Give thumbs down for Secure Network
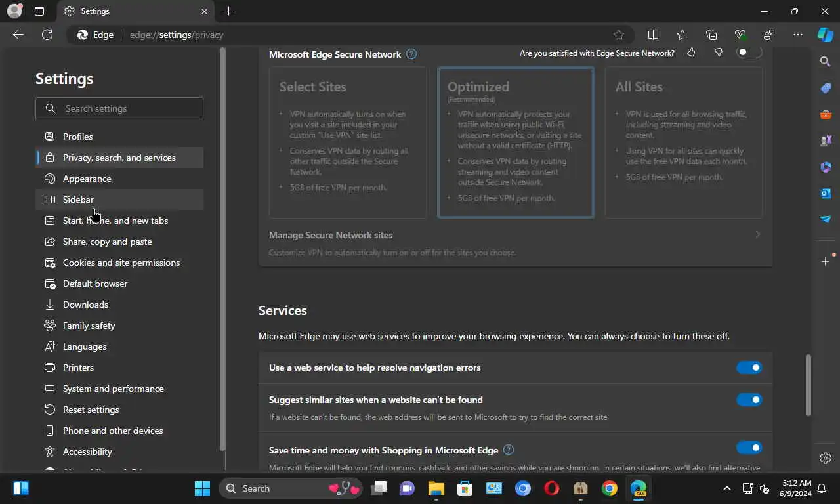Viewport: 840px width, 504px height. point(718,52)
